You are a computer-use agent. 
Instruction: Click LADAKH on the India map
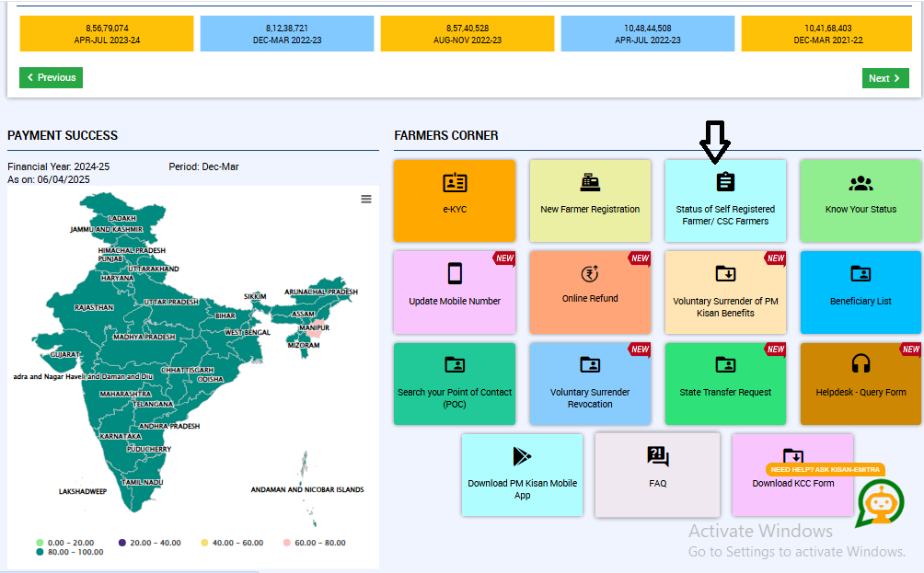[x=122, y=218]
